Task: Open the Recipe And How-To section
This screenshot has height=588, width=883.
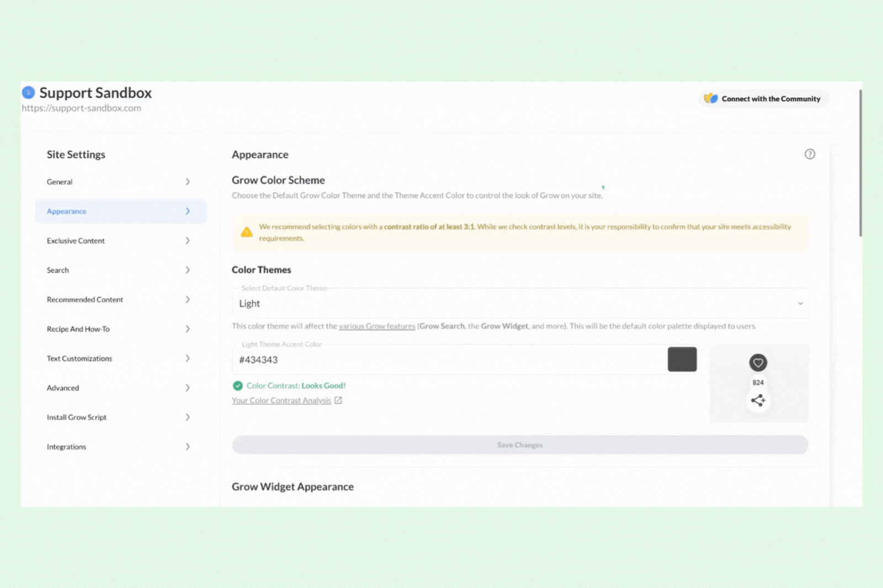Action: (78, 329)
